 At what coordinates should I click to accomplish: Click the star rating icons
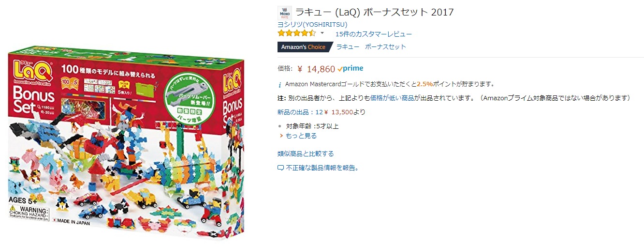click(x=297, y=33)
